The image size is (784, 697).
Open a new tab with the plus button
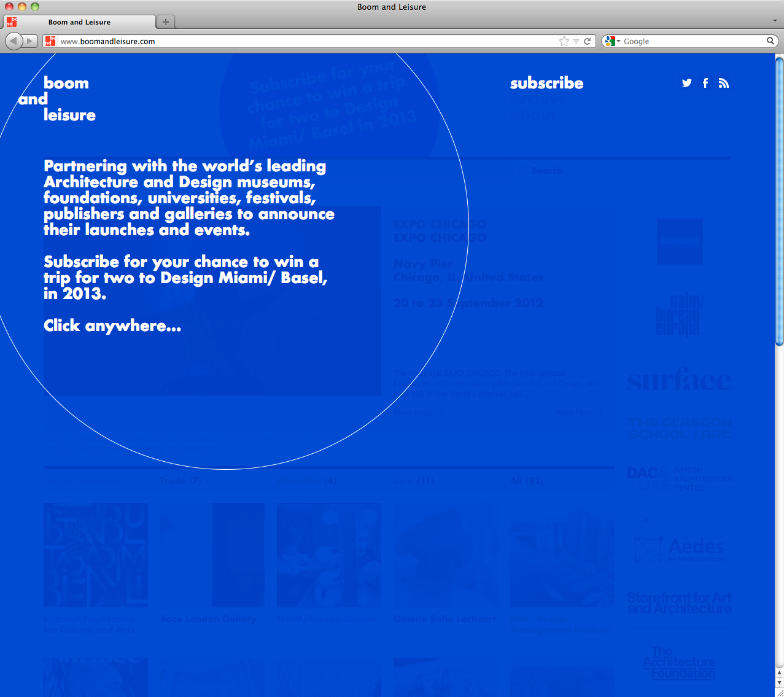165,22
